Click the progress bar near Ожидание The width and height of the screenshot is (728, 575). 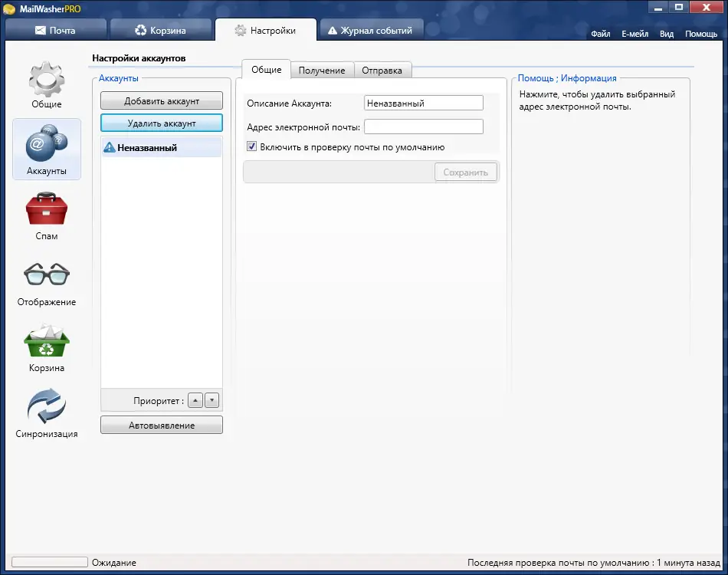coord(50,562)
